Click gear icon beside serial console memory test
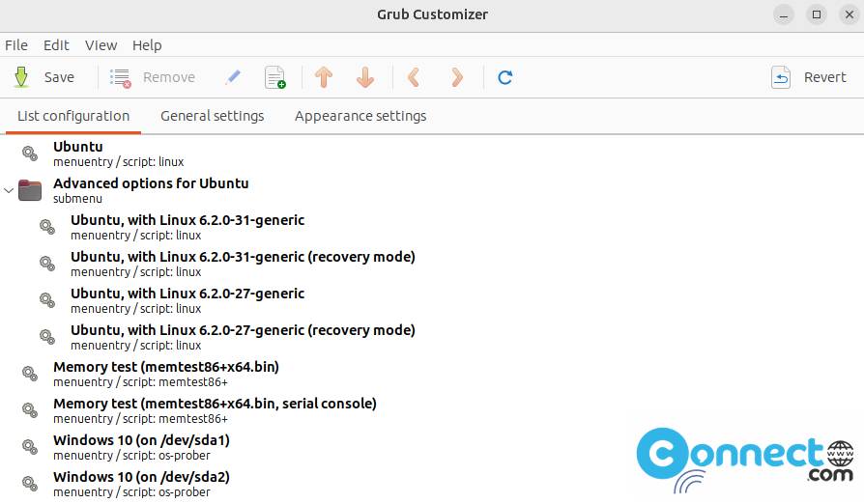The image size is (864, 504). (x=30, y=410)
